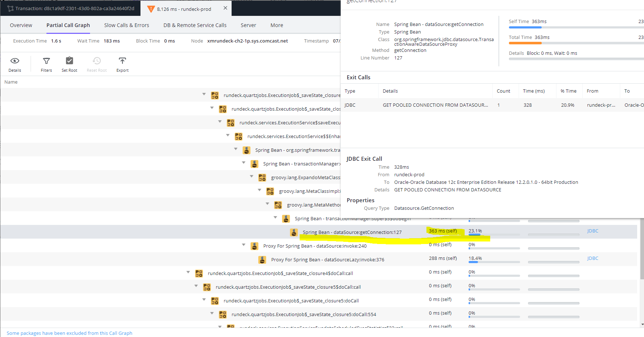Click the Reset Root icon
644x337 pixels.
click(96, 64)
